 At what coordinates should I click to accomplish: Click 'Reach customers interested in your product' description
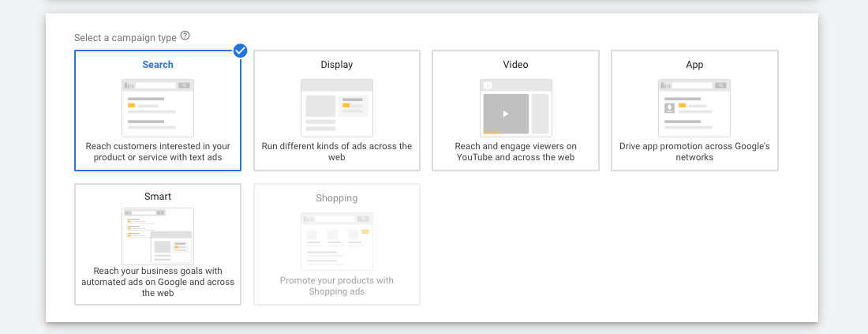click(158, 152)
